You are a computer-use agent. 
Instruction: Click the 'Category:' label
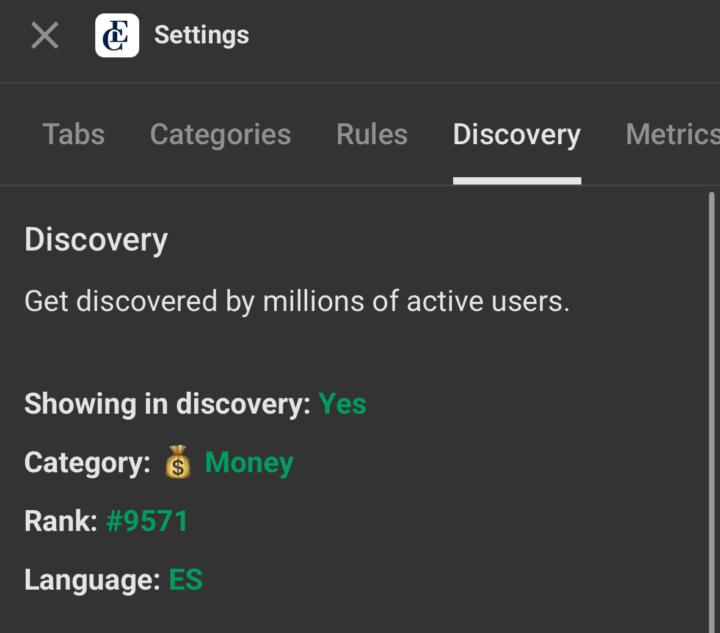[x=87, y=463]
